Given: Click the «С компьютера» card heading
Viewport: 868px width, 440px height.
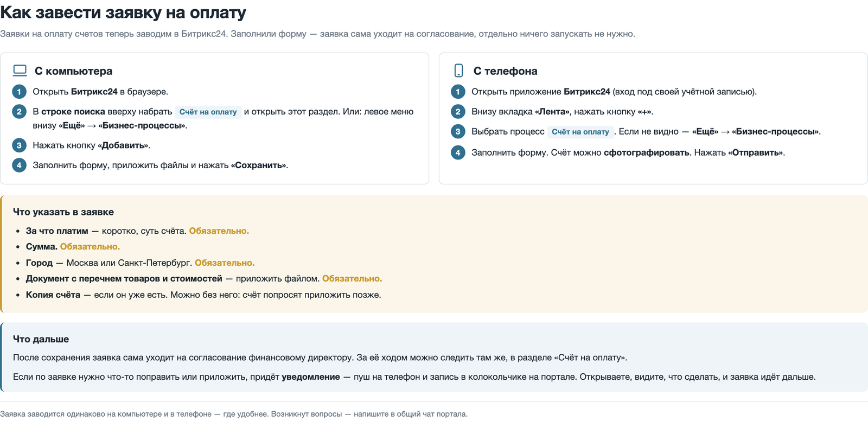Looking at the screenshot, I should 74,71.
